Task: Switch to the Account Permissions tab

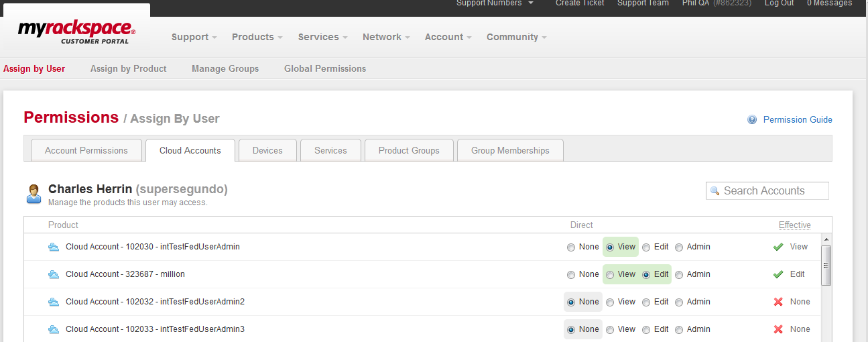Action: tap(86, 150)
